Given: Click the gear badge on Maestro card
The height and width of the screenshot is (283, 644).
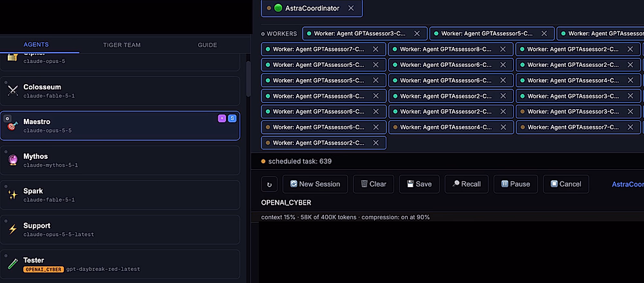Looking at the screenshot, I should pyautogui.click(x=7, y=118).
